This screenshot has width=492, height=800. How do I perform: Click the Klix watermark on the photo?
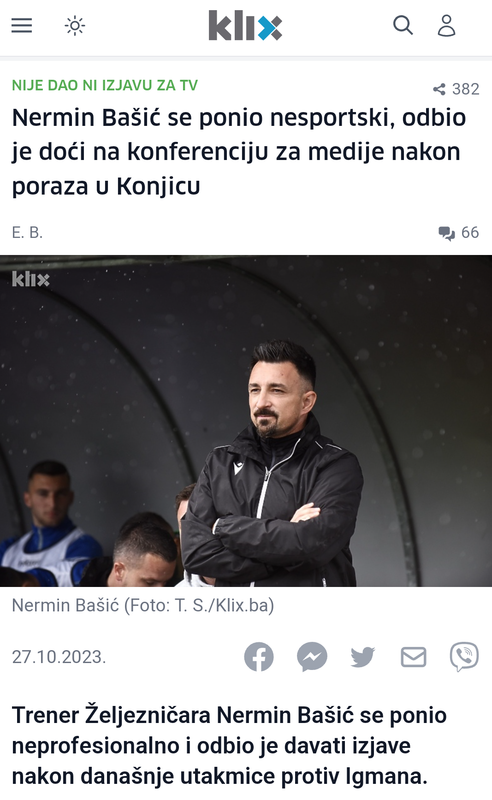(31, 279)
